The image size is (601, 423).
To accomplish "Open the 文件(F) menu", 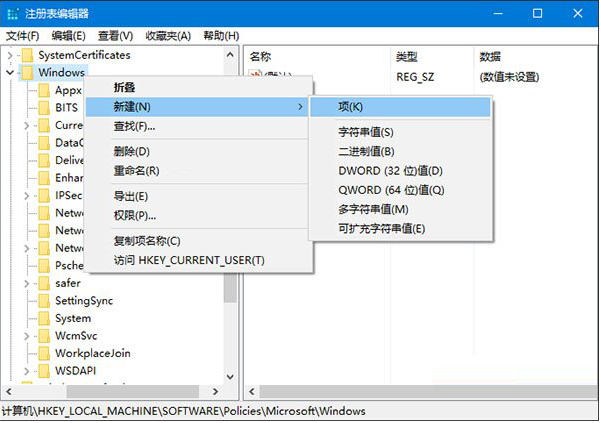I will (x=22, y=36).
